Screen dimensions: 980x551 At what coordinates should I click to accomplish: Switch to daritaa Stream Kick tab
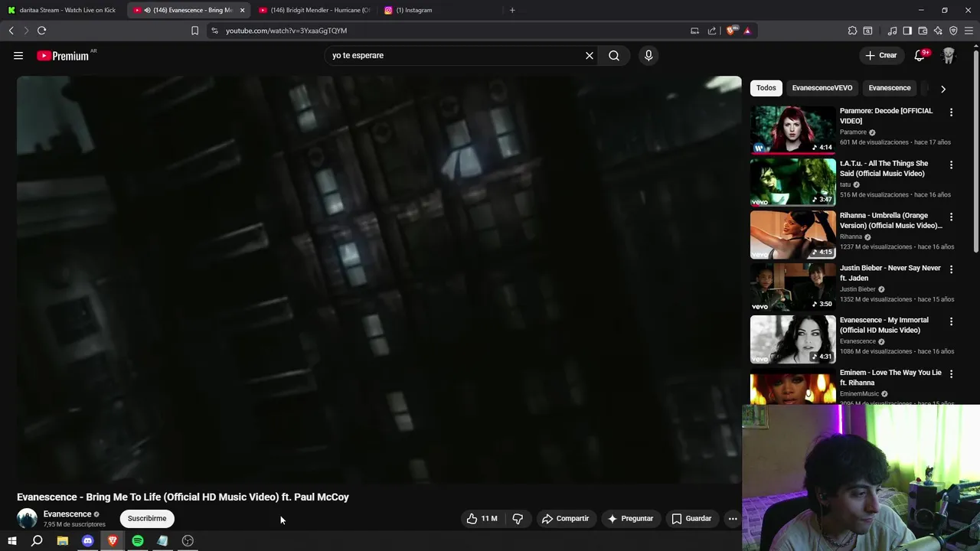point(63,10)
